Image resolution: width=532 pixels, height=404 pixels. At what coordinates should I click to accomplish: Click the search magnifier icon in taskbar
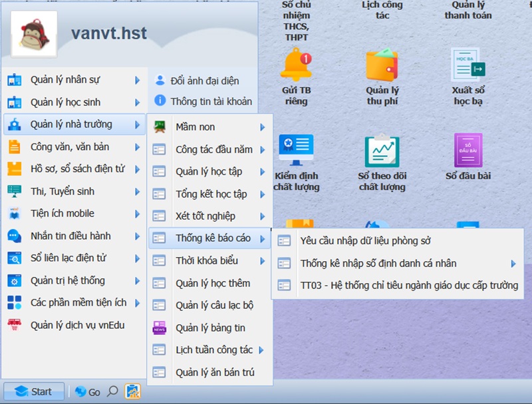pos(112,391)
